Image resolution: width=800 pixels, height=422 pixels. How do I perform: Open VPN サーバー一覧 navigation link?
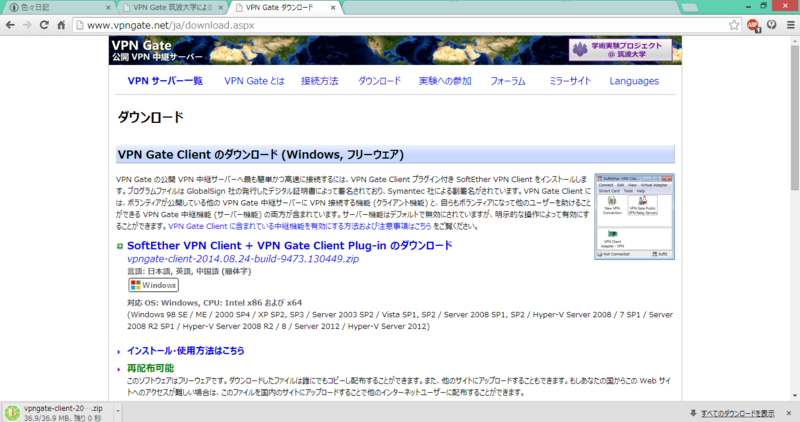pyautogui.click(x=165, y=81)
